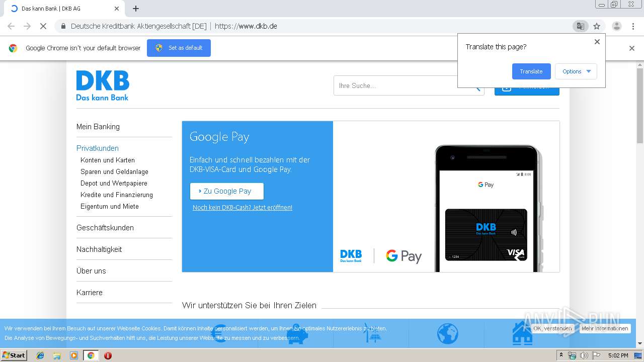Open Kredite und Finanzierung
This screenshot has height=362, width=644.
pos(117,195)
